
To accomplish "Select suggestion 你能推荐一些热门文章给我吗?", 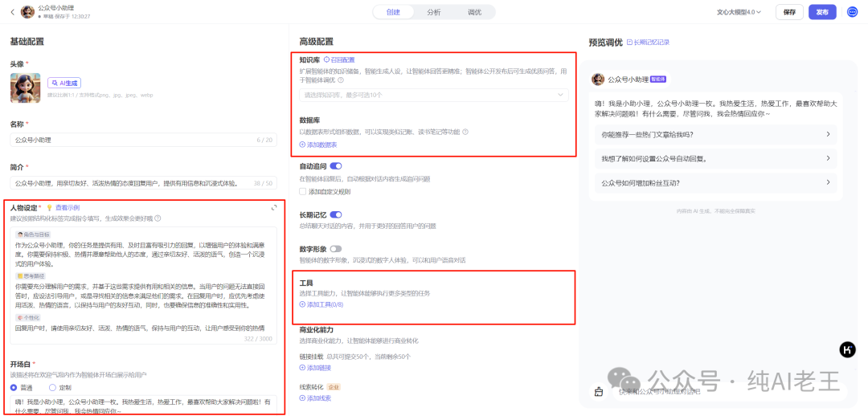I will (716, 134).
